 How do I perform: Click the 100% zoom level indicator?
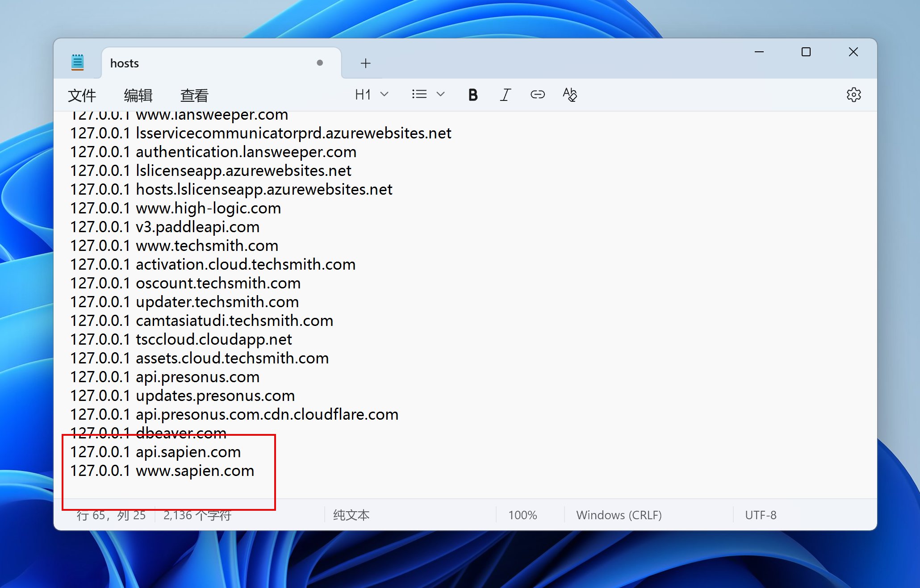tap(523, 515)
